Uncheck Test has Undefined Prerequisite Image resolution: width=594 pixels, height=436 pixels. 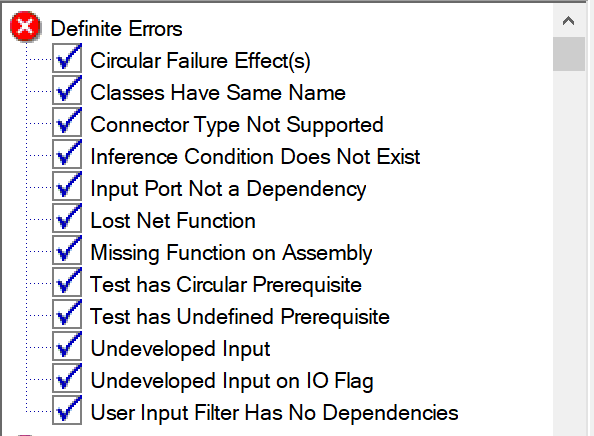pos(67,314)
